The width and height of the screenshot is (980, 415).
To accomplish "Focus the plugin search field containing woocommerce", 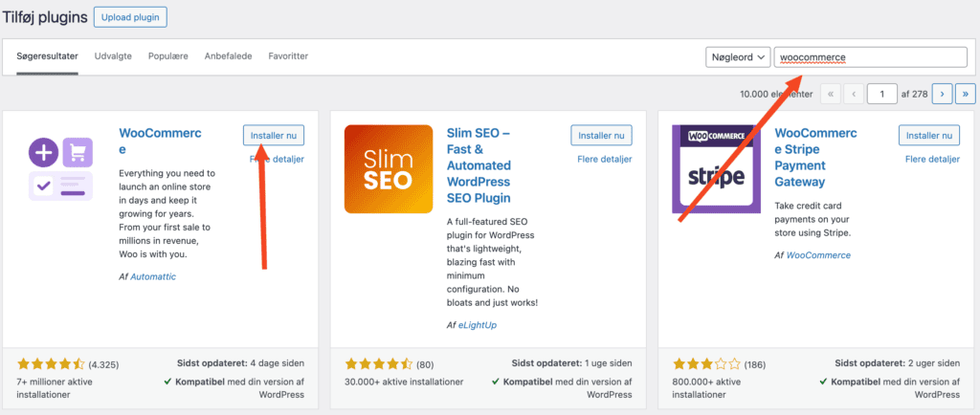I will tap(871, 57).
